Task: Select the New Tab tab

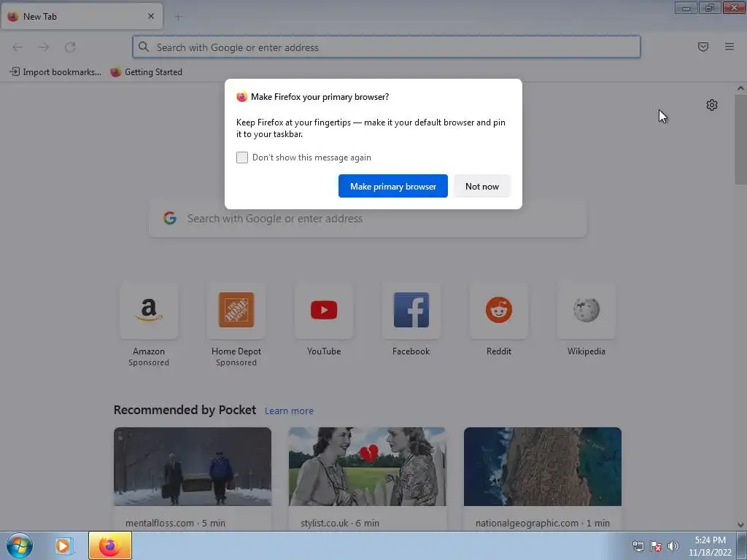Action: (82, 16)
